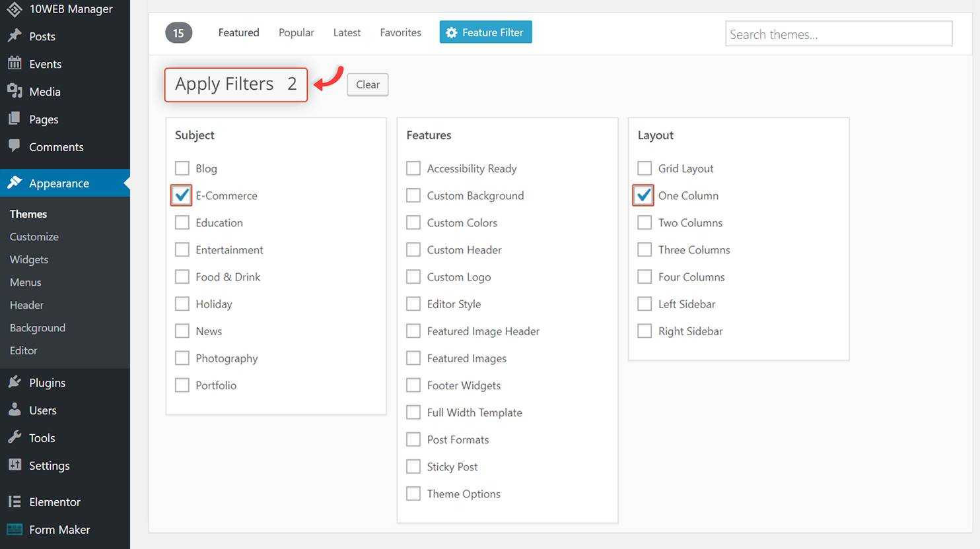Open the Menus submenu item
980x549 pixels.
click(x=26, y=282)
